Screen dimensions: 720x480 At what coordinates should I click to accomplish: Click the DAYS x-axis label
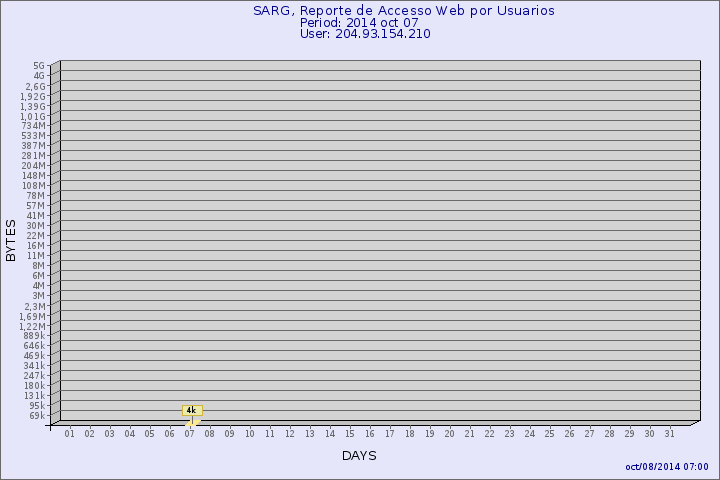(359, 456)
